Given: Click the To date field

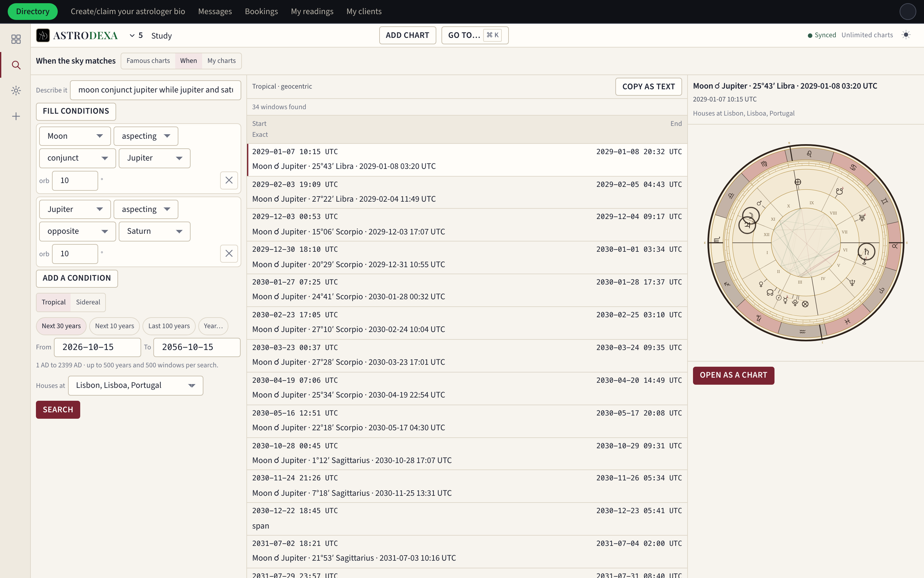Looking at the screenshot, I should pyautogui.click(x=197, y=347).
